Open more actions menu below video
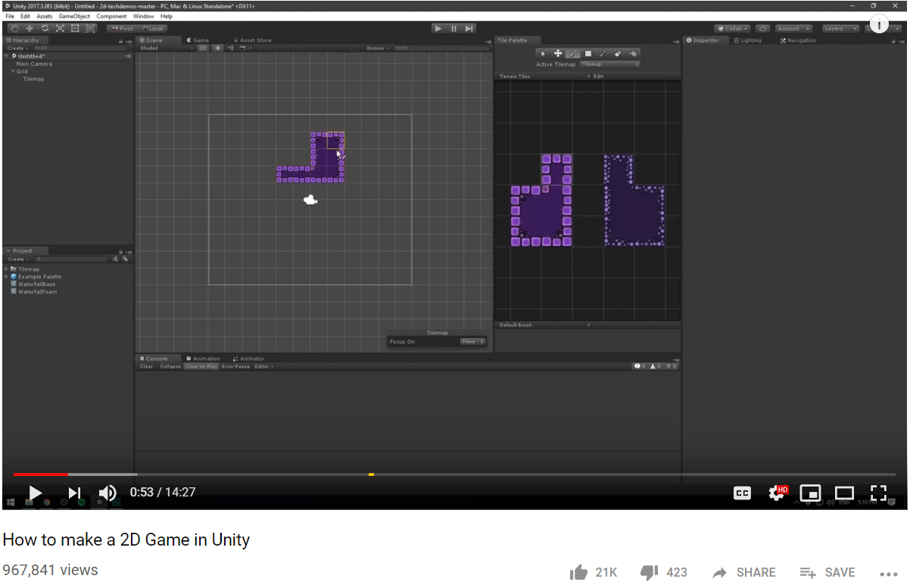 889,573
